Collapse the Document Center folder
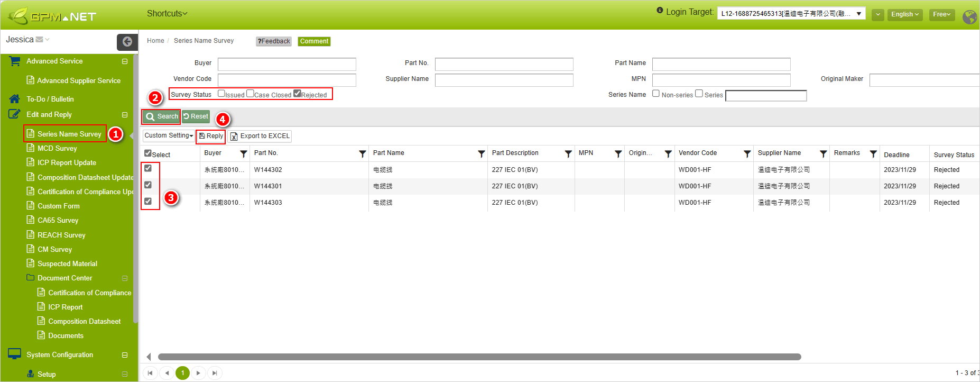The image size is (980, 382). (x=125, y=278)
